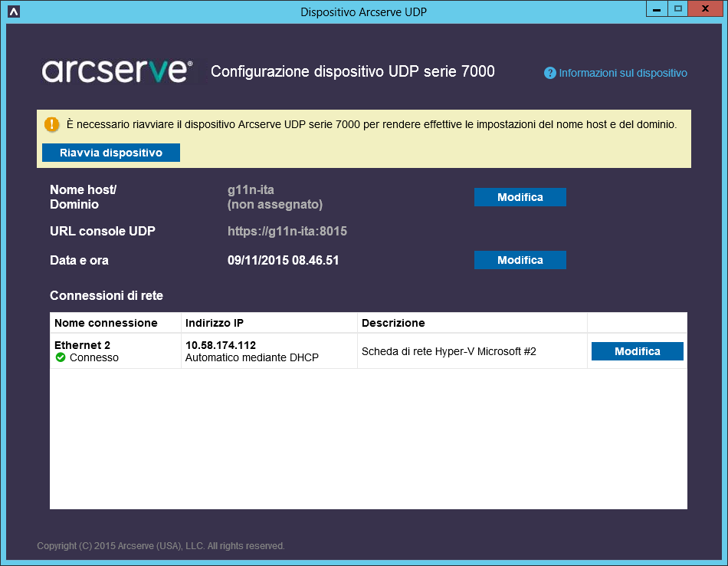This screenshot has height=566, width=728.
Task: Click the arcserve logo
Action: pos(117,71)
